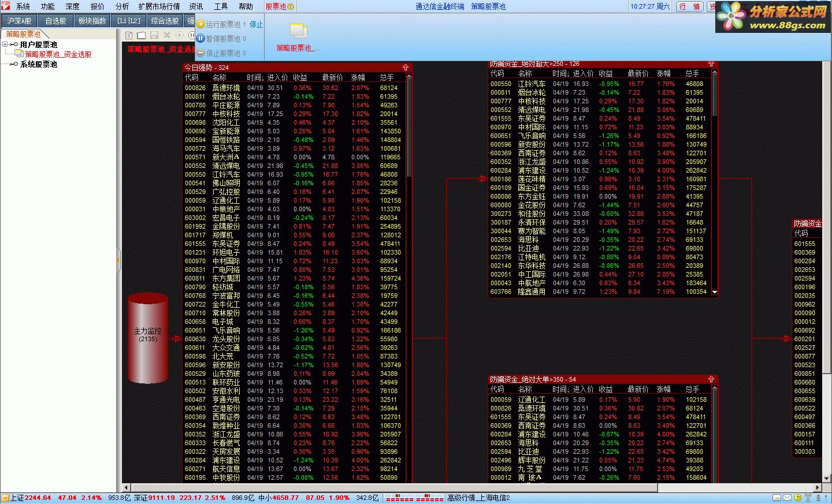Image resolution: width=832 pixels, height=504 pixels.
Task: Click the yellow 运行股票池 play icon
Action: pyautogui.click(x=201, y=24)
